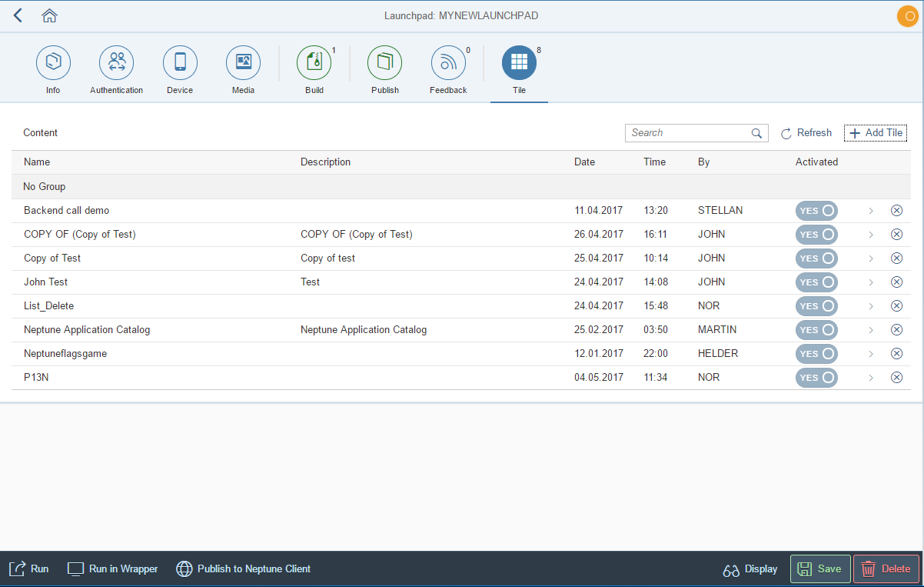This screenshot has width=924, height=587.
Task: Open the Build section icon
Action: click(314, 63)
